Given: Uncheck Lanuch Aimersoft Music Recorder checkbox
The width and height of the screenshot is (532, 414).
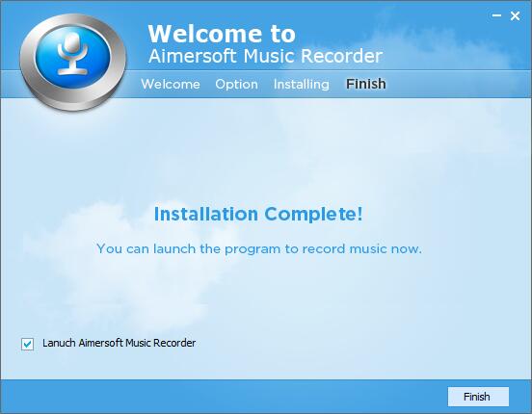Looking at the screenshot, I should pos(28,344).
